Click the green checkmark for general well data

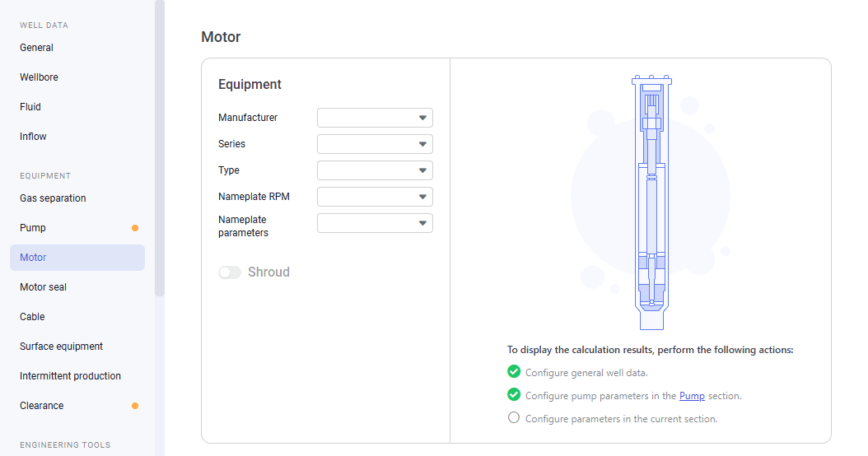pos(514,371)
